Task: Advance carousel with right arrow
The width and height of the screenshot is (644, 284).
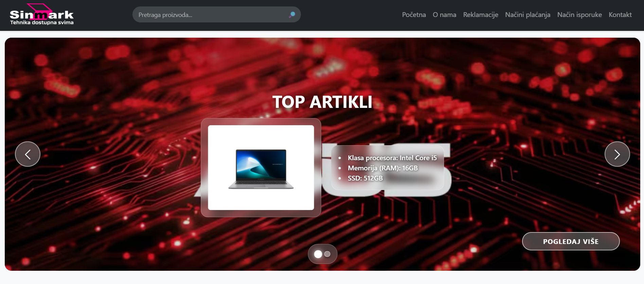Action: (617, 154)
